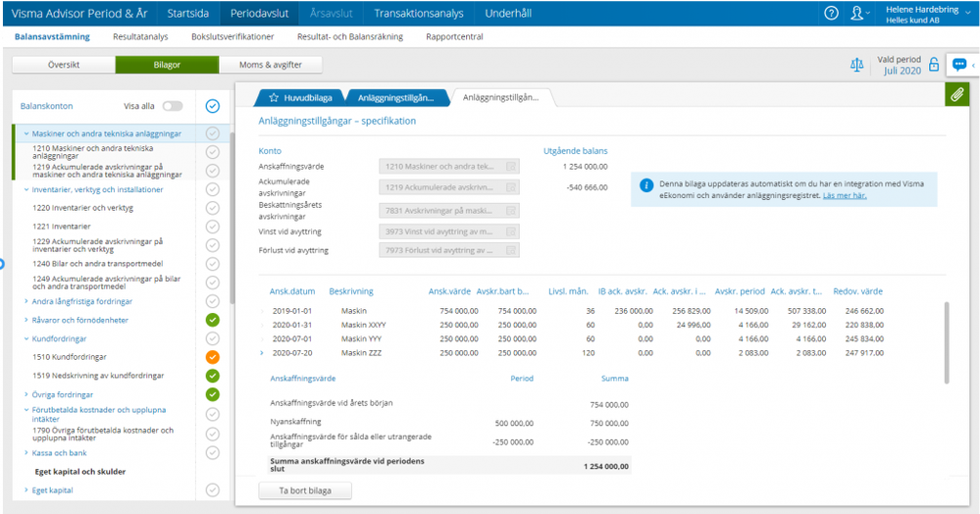Open the chat comments icon
The width and height of the screenshot is (980, 514).
(x=959, y=65)
